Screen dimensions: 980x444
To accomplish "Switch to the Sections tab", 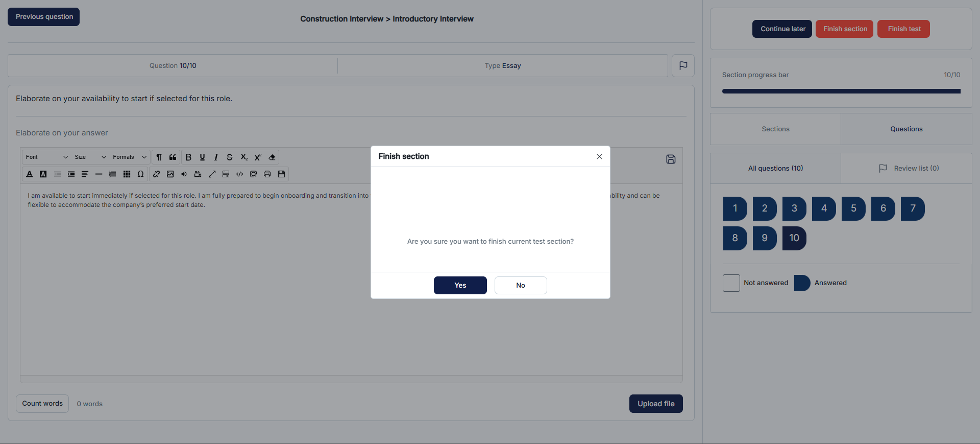I will [x=775, y=129].
